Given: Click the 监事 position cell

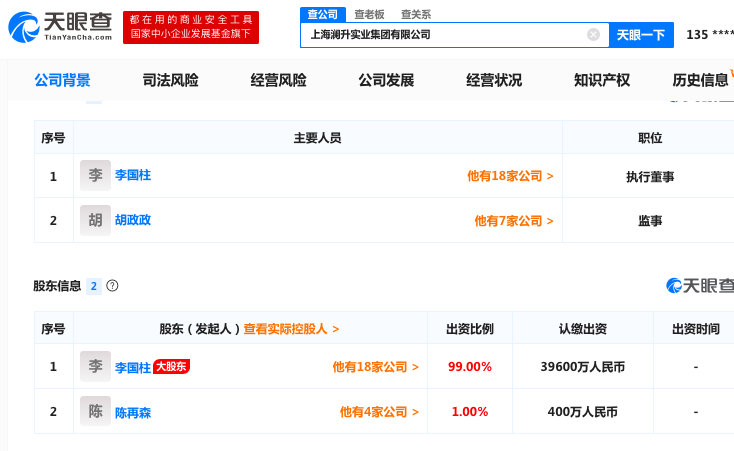Looking at the screenshot, I should click(x=650, y=221).
